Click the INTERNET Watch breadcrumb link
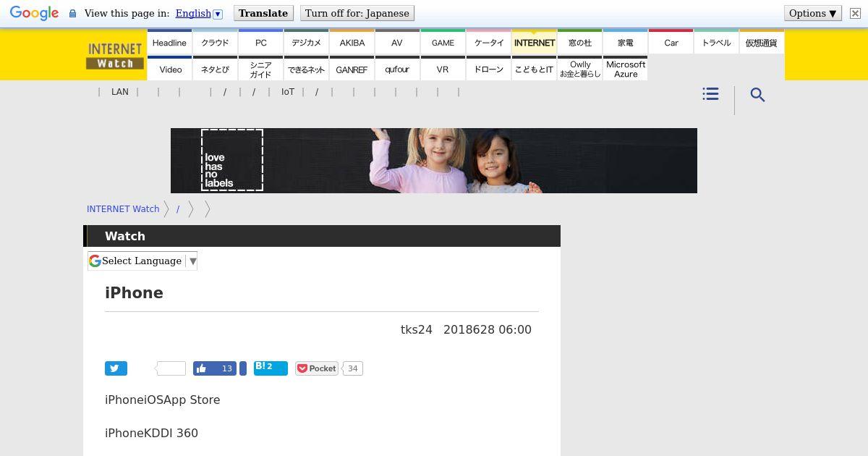Viewport: 868px width, 456px height. [123, 208]
